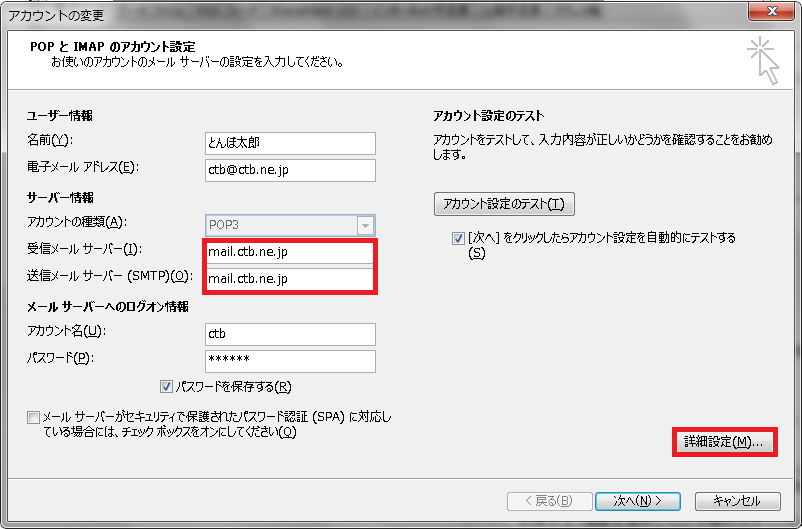Click the 名前 name input field
The height and width of the screenshot is (529, 802).
[x=290, y=143]
